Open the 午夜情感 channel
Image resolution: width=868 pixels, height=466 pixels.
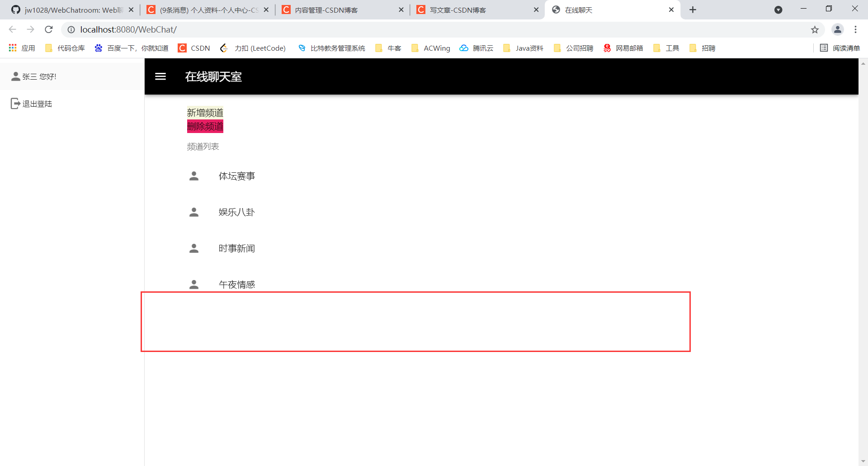click(237, 285)
